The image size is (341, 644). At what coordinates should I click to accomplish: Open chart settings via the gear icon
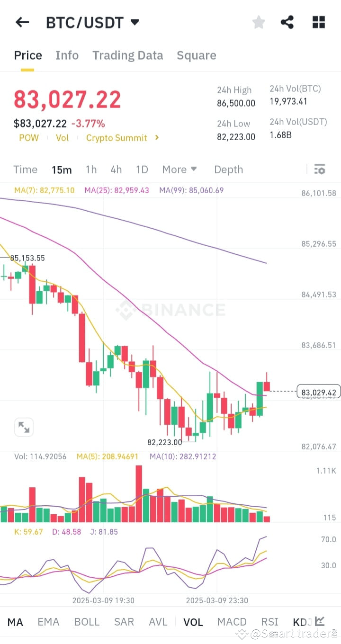click(319, 169)
